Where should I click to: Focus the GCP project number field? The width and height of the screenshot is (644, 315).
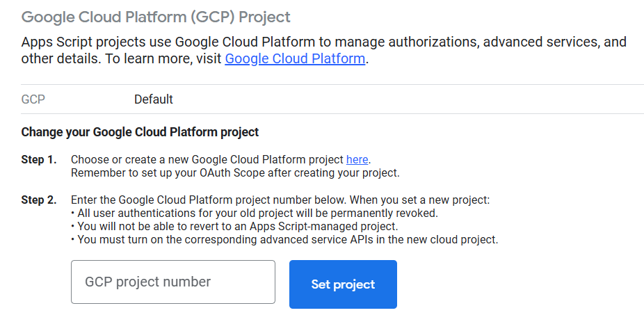click(x=173, y=282)
